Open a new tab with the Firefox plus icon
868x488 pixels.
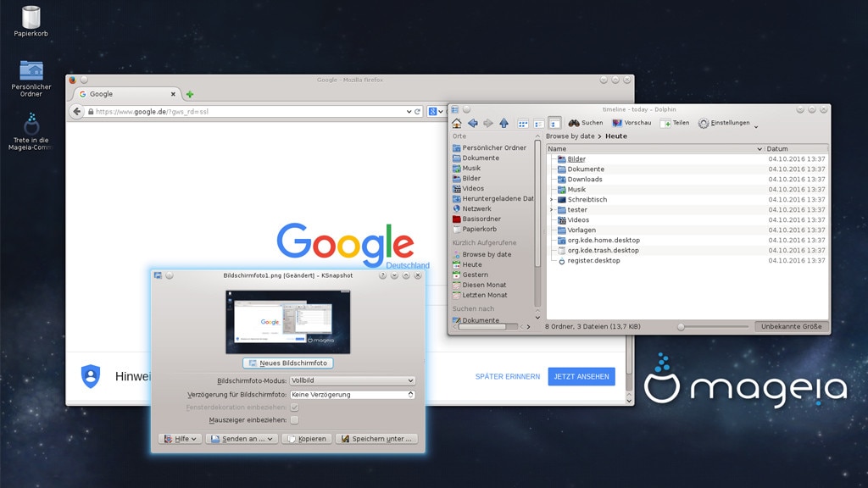coord(188,93)
